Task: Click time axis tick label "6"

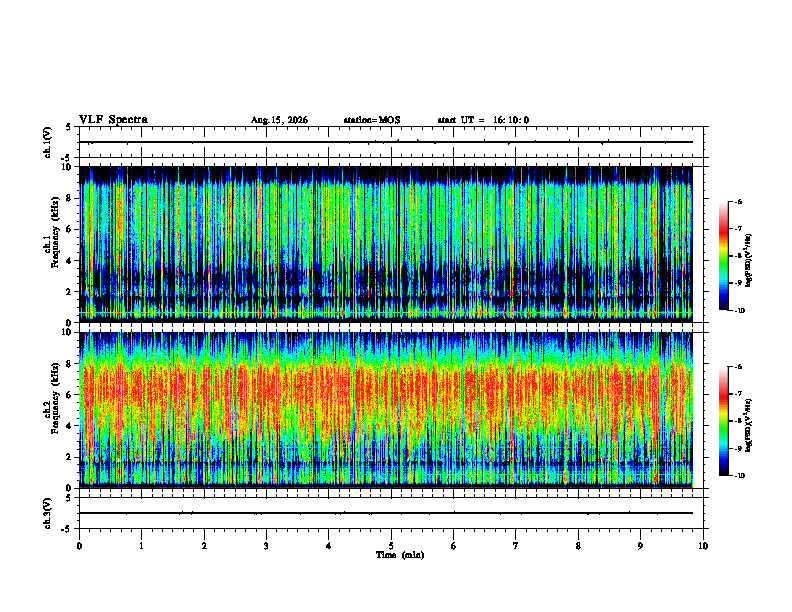Action: [454, 546]
